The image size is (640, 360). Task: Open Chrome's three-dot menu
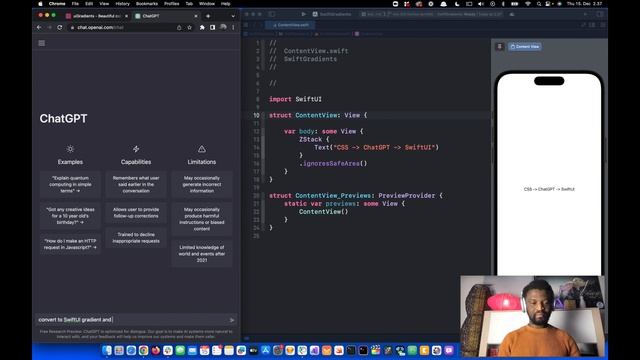coord(233,27)
